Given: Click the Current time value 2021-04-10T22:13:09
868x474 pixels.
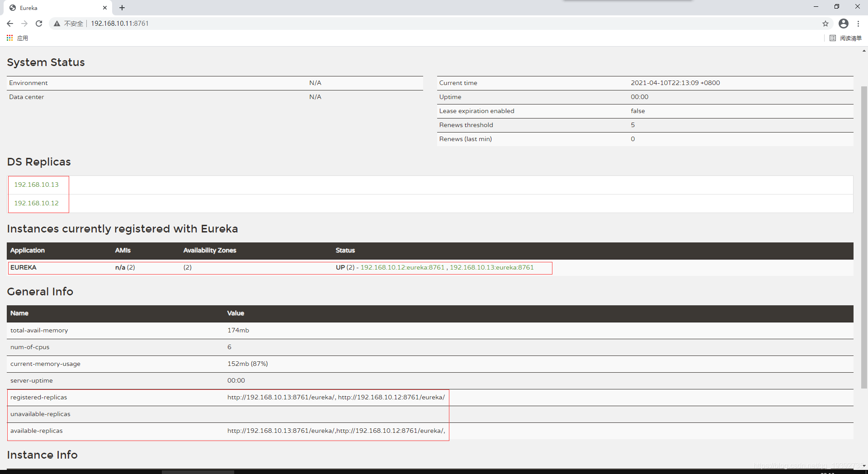Looking at the screenshot, I should pyautogui.click(x=675, y=83).
